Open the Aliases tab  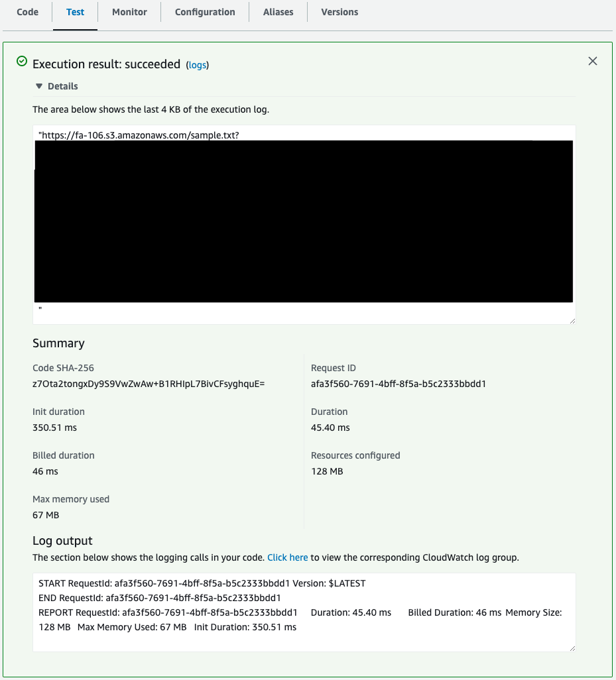(x=278, y=11)
